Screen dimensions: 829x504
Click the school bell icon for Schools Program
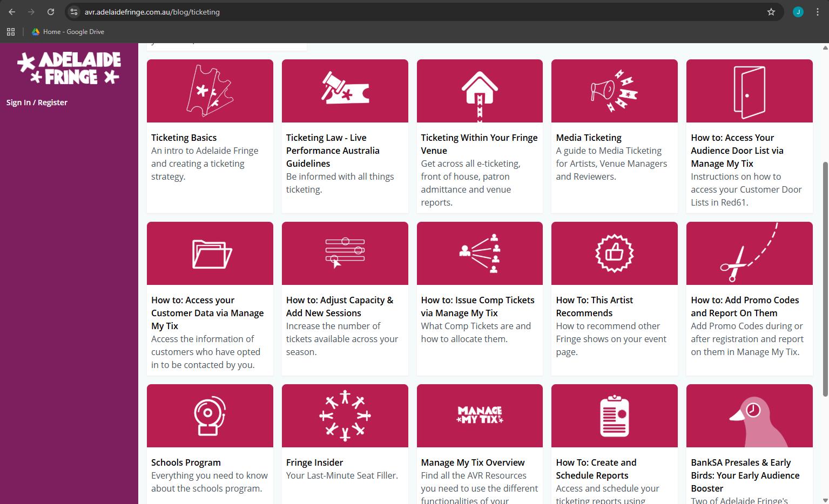coord(210,416)
